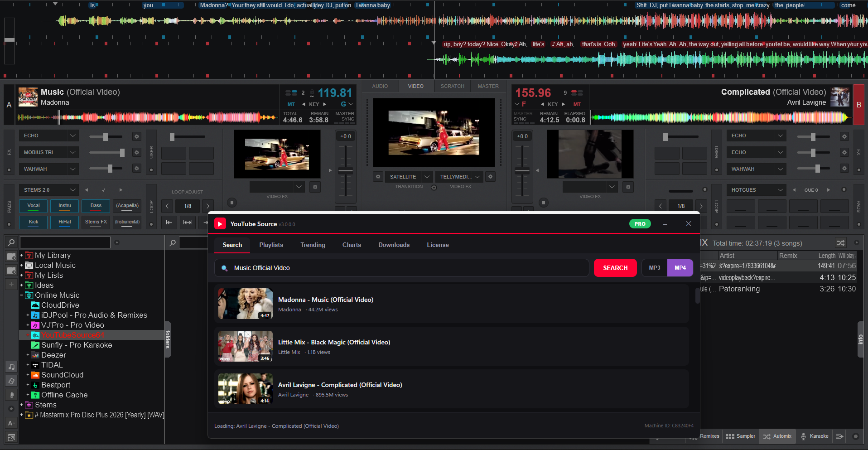Toggle the Stems FX pad

pos(96,222)
